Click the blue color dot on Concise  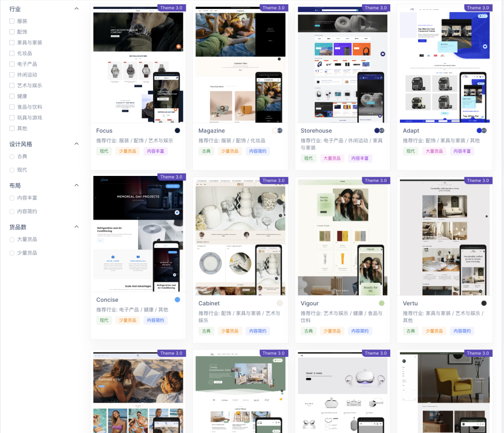pos(177,300)
